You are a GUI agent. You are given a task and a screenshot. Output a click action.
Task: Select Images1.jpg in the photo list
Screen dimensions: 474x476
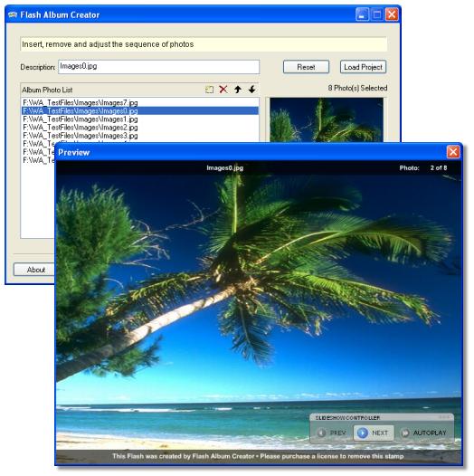[140, 119]
